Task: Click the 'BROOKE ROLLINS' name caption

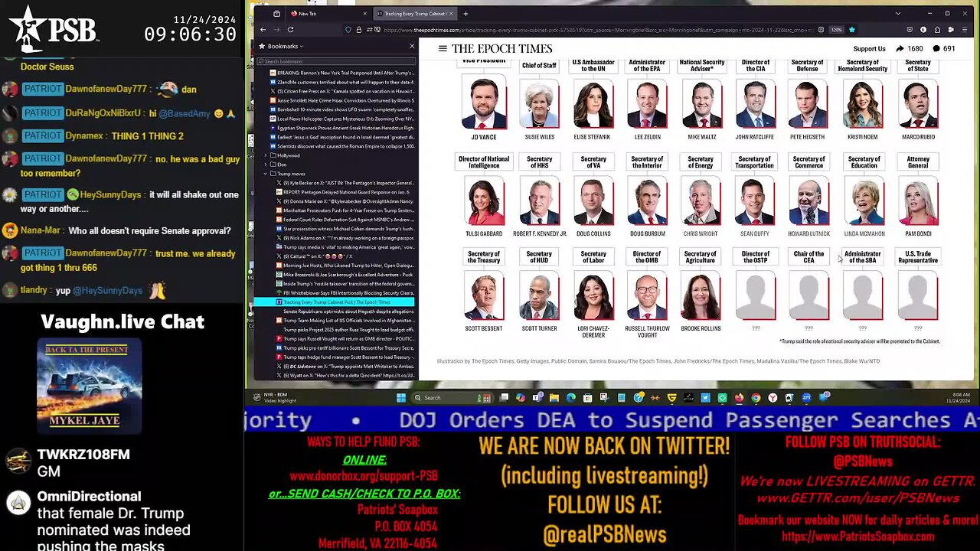Action: coord(701,328)
